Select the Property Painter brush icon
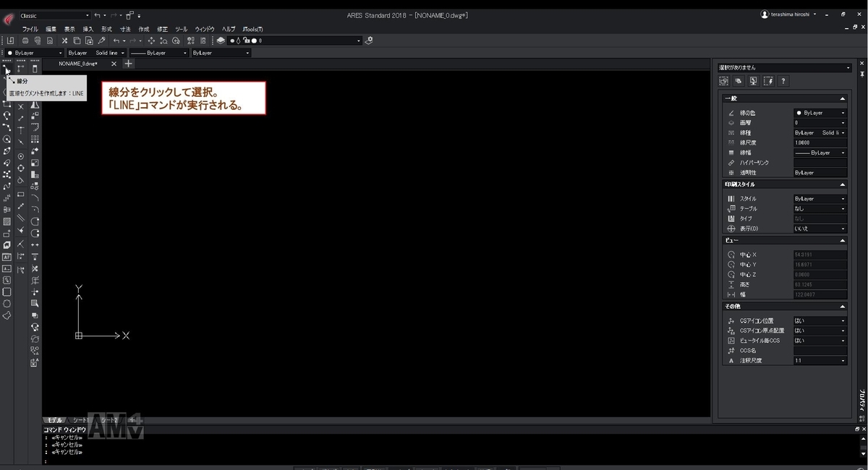The width and height of the screenshot is (868, 470). pos(101,40)
